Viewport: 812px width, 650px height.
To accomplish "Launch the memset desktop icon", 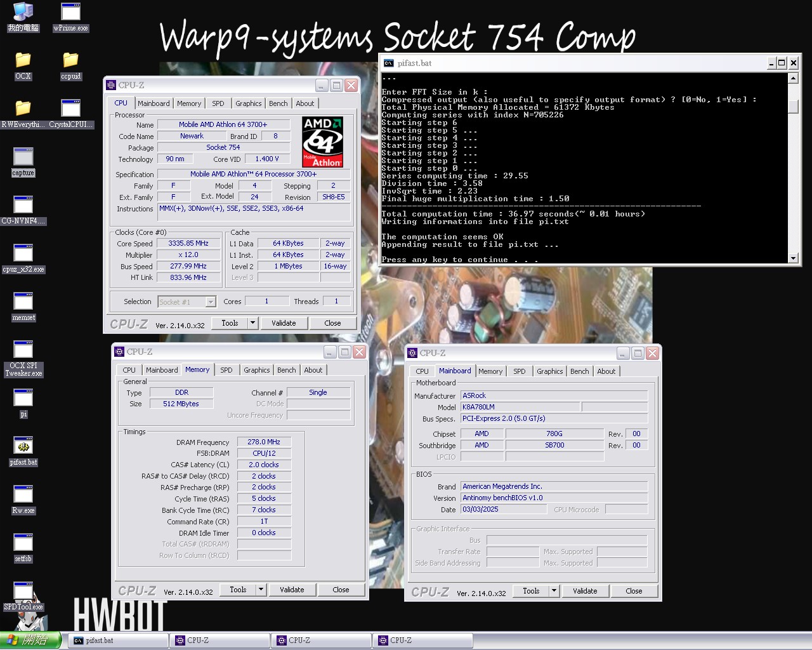I will tap(23, 307).
